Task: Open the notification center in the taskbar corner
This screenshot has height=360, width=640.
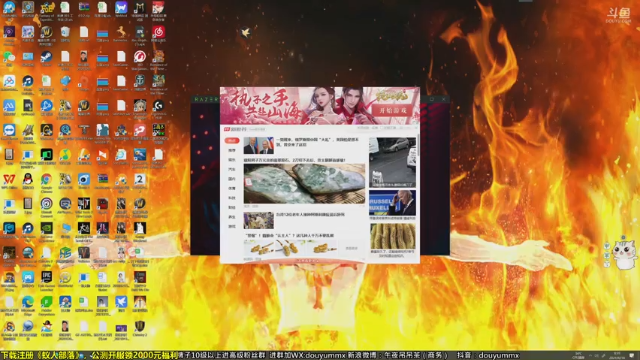Action: [632, 355]
